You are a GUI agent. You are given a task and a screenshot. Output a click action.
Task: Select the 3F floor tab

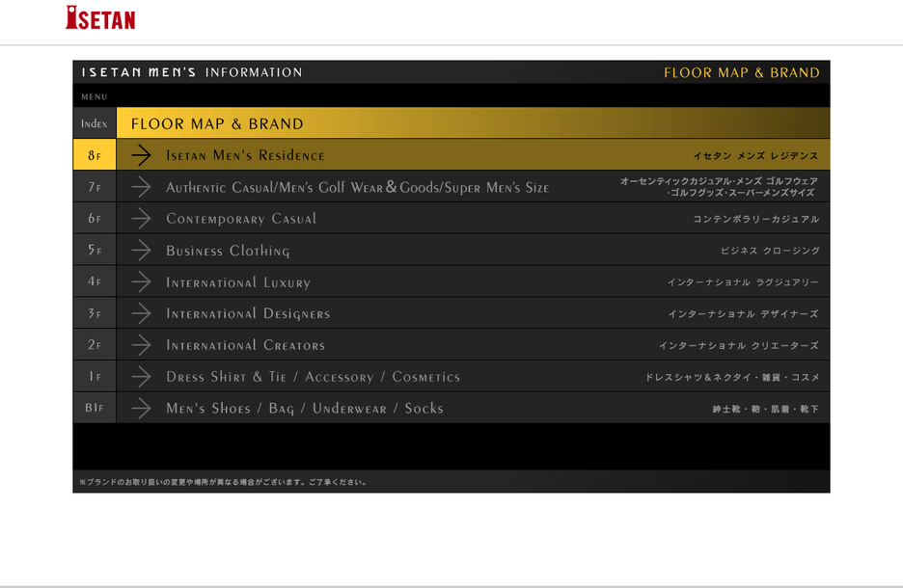click(95, 313)
